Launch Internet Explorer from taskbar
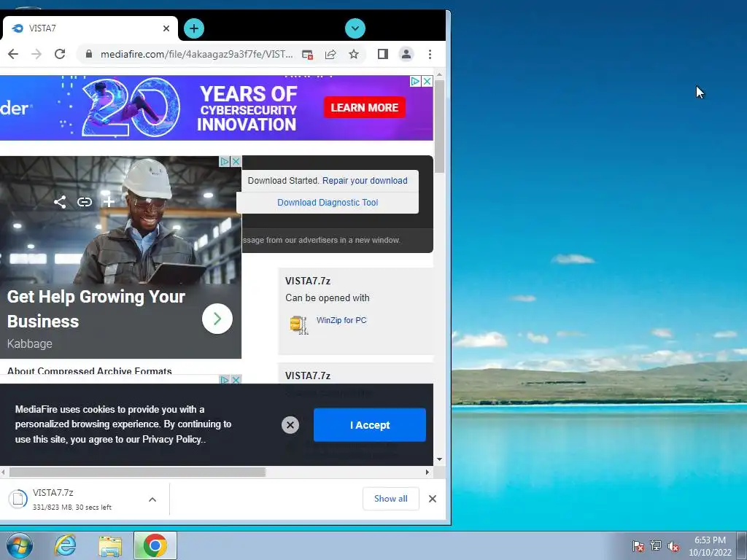This screenshot has height=560, width=747. pos(65,545)
